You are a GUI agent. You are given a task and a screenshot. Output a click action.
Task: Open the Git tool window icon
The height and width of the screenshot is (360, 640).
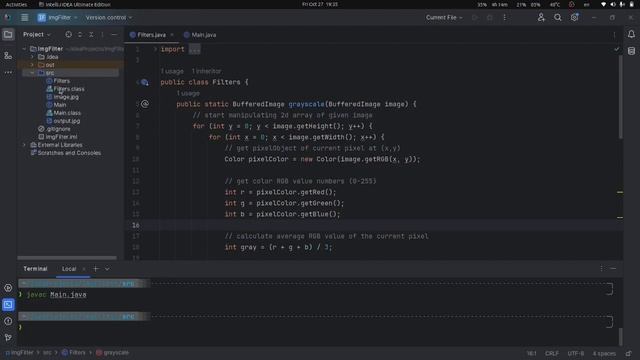[8, 338]
